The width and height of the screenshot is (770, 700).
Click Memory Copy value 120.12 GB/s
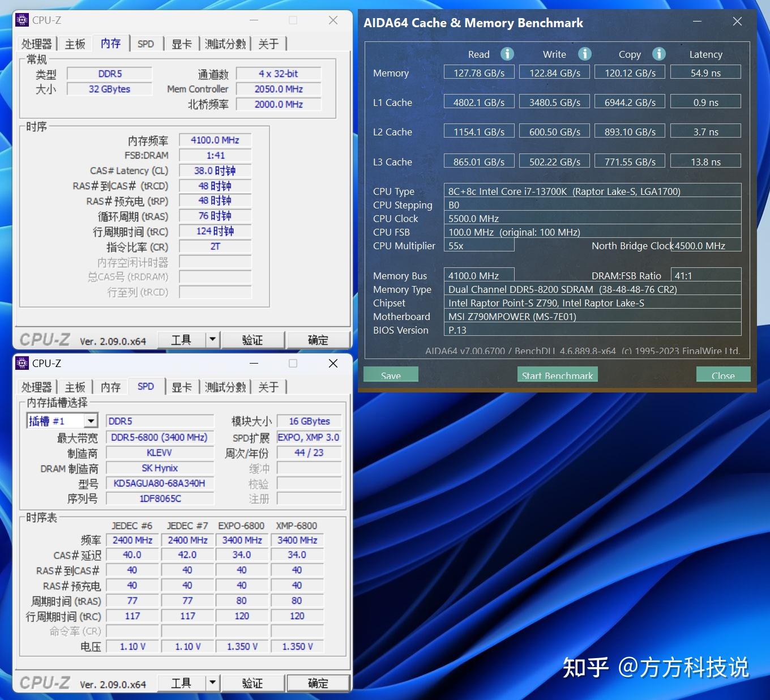pos(630,72)
